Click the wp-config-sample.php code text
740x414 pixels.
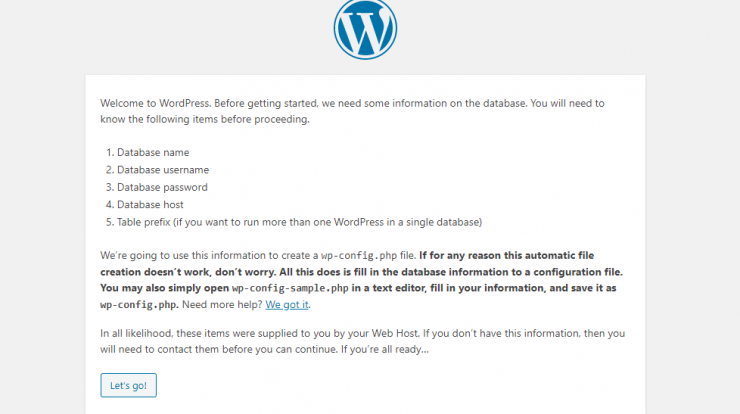pyautogui.click(x=290, y=288)
